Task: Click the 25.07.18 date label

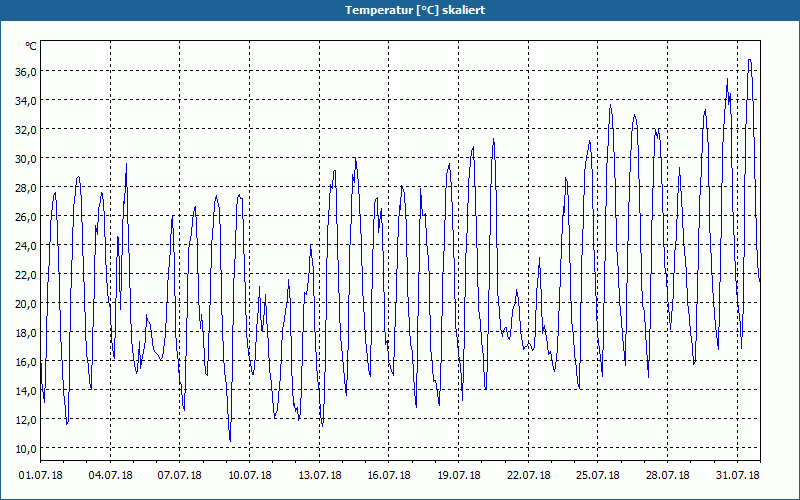Action: tap(598, 476)
